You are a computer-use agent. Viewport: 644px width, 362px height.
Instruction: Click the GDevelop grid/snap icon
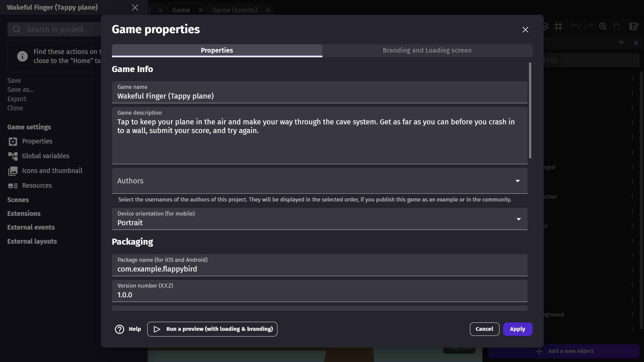(x=559, y=26)
